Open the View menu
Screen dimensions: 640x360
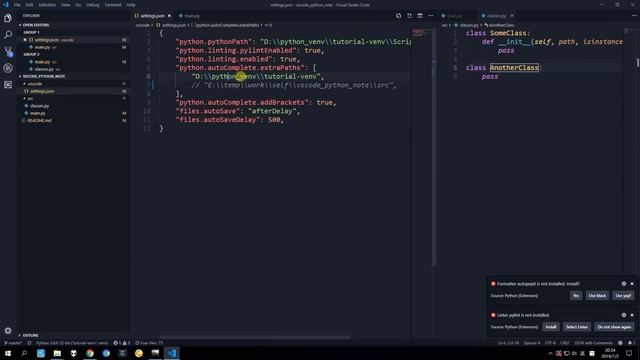pos(66,5)
